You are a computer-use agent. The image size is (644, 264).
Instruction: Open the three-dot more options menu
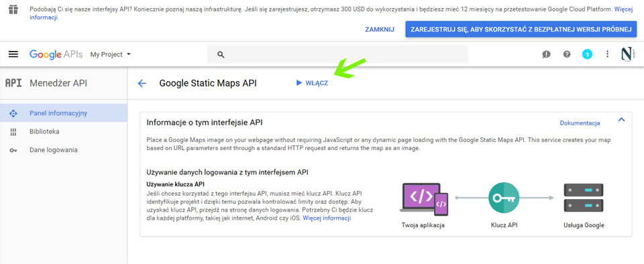coord(608,54)
